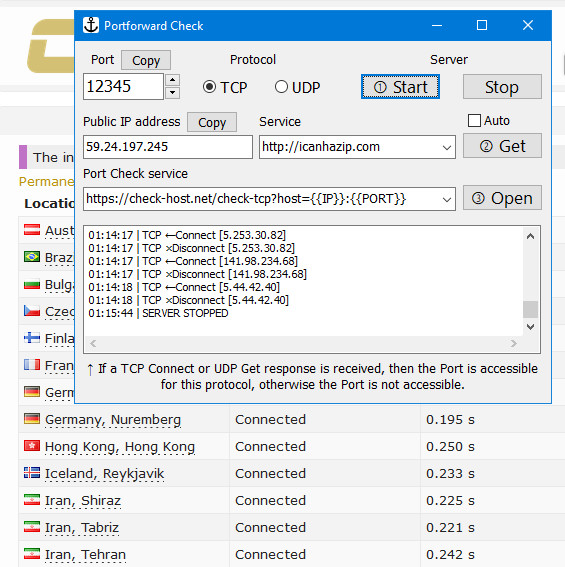This screenshot has height=567, width=565.
Task: Select the TCP protocol radio button
Action: pyautogui.click(x=209, y=87)
